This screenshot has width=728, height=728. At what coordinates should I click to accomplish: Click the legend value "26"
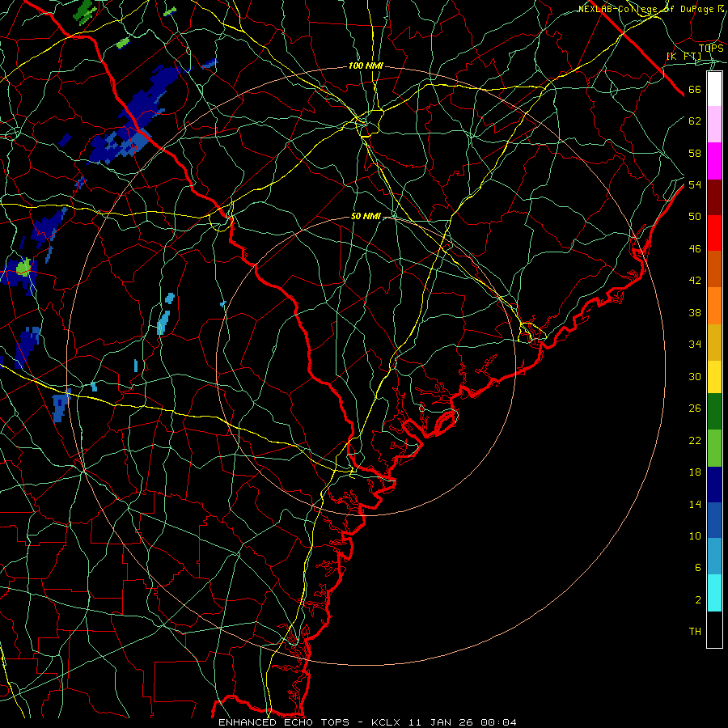695,408
